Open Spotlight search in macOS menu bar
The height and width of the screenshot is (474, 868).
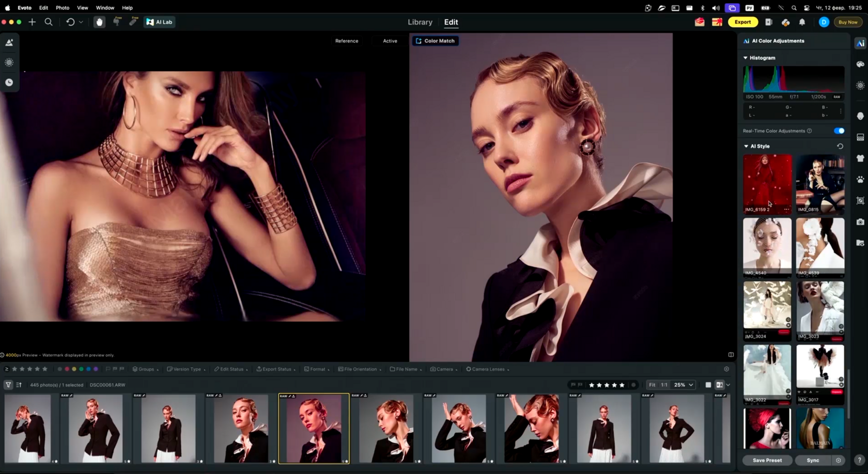pyautogui.click(x=794, y=8)
